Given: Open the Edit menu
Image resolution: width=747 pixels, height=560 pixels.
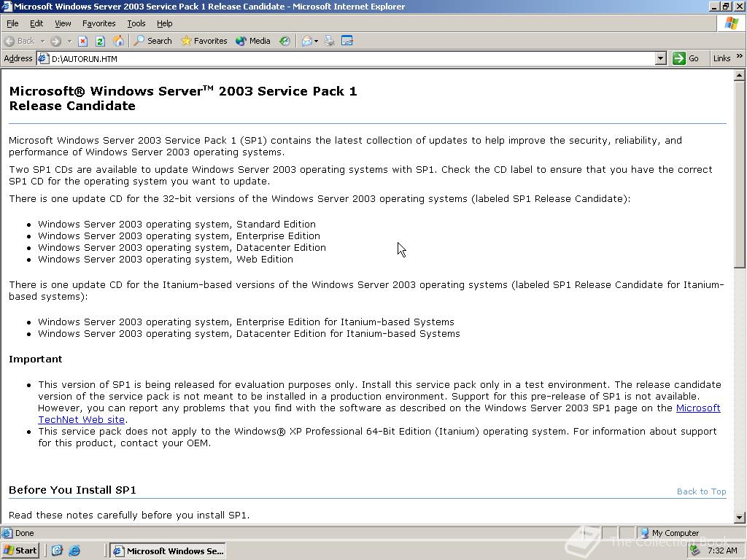Looking at the screenshot, I should [x=36, y=23].
